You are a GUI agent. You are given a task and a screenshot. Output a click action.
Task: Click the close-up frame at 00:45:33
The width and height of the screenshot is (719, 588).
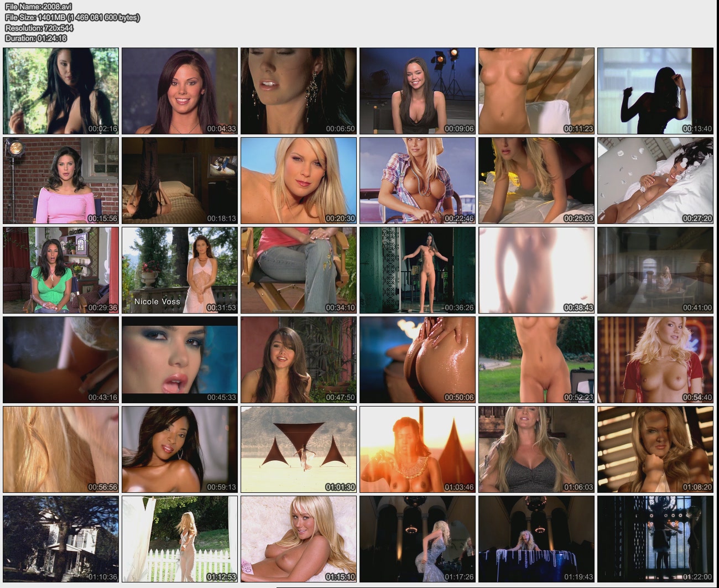tap(180, 360)
